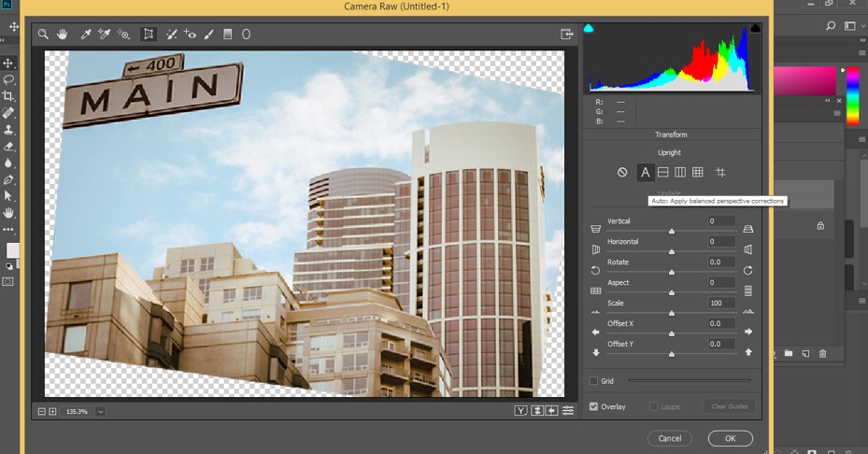
Task: Select the Adjustment Brush tool
Action: point(208,35)
